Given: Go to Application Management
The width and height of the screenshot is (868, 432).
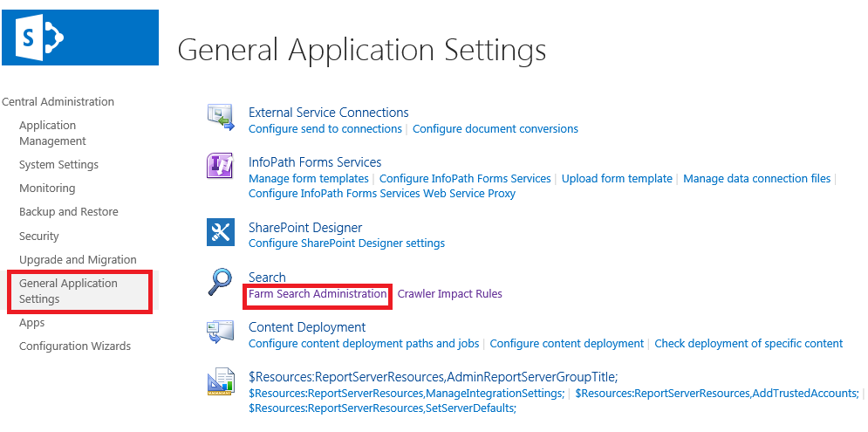Looking at the screenshot, I should (x=52, y=133).
